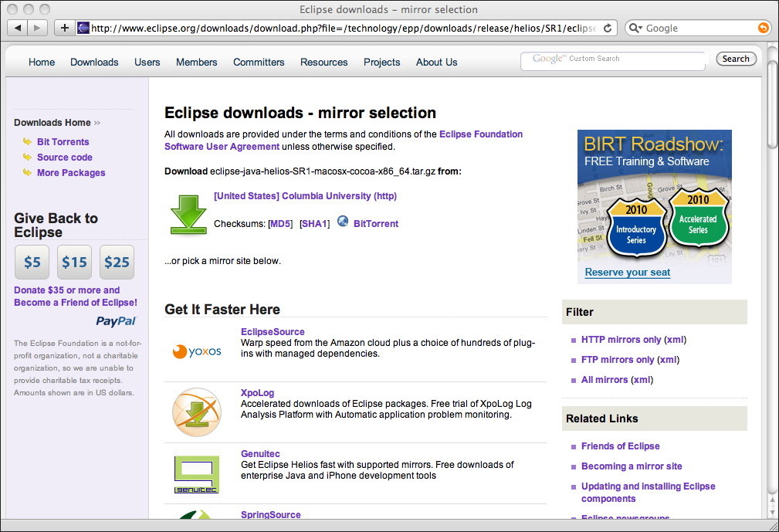Open the EclipseSource link
The width and height of the screenshot is (779, 532).
coord(273,331)
